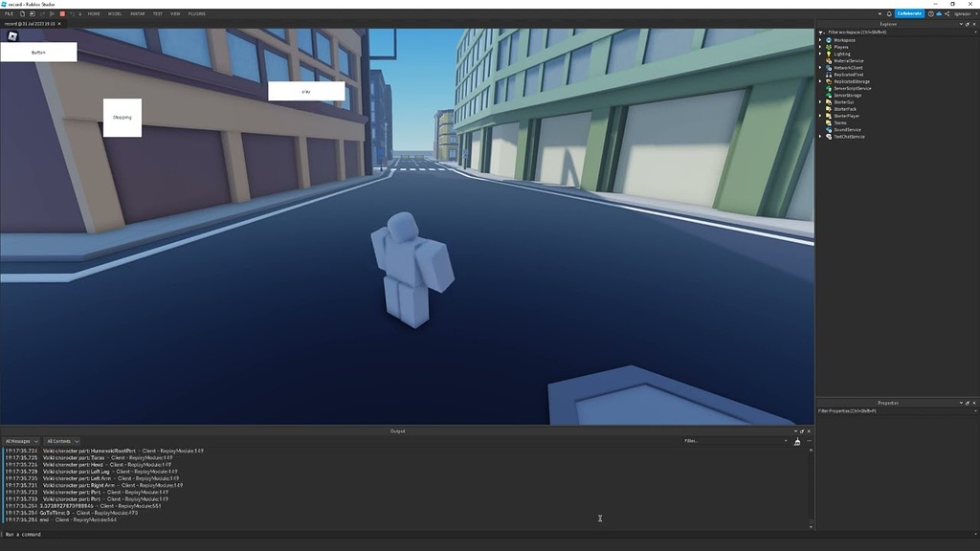The width and height of the screenshot is (980, 551).
Task: Click the Play icon in the toolbar
Action: (x=53, y=13)
